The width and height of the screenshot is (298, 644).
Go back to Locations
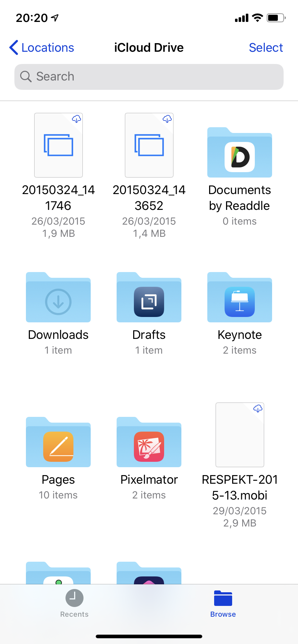pyautogui.click(x=42, y=47)
